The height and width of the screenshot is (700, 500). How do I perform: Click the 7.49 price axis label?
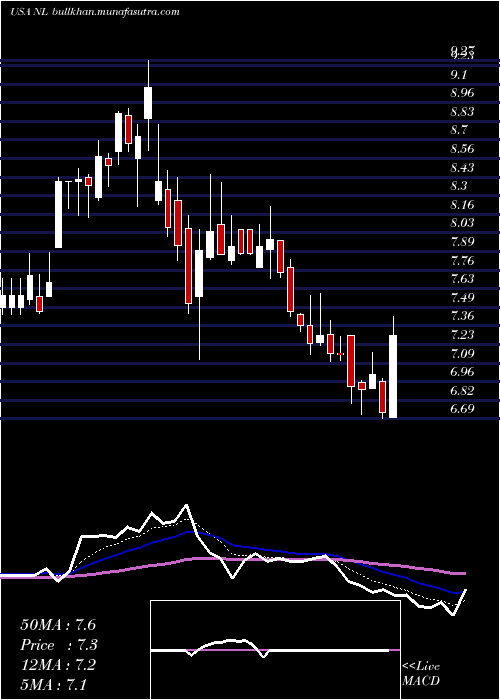coord(462,297)
